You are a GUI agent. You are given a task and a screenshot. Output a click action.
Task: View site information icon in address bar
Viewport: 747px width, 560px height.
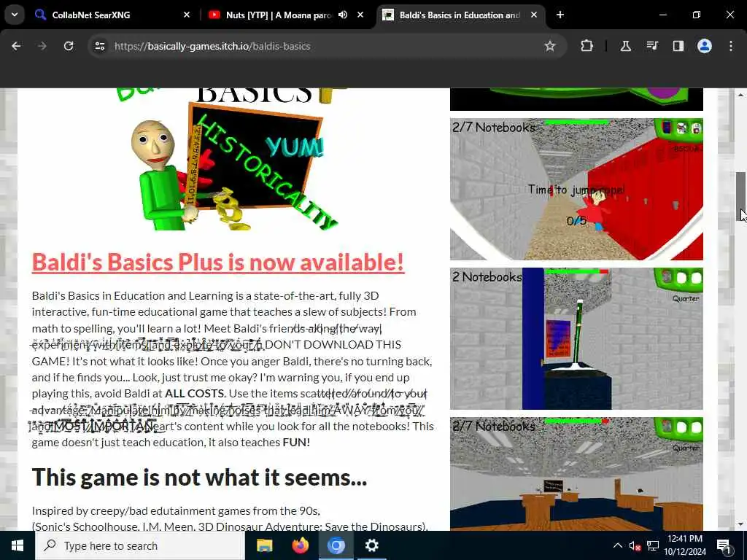point(99,46)
